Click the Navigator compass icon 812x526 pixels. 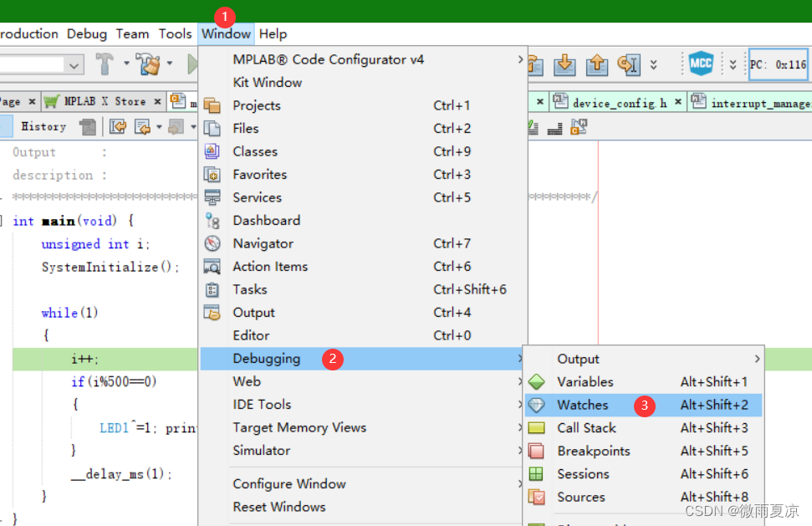click(212, 243)
